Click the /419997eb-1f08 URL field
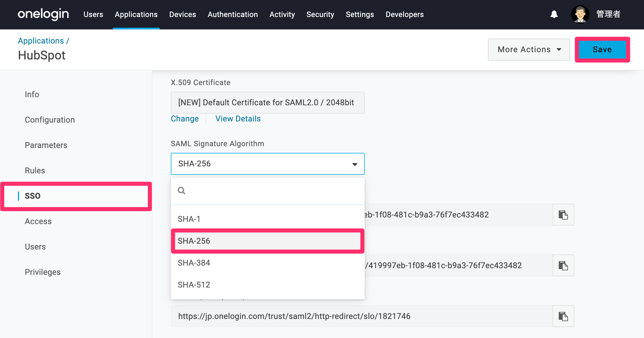Image resolution: width=644 pixels, height=338 pixels. 459,265
